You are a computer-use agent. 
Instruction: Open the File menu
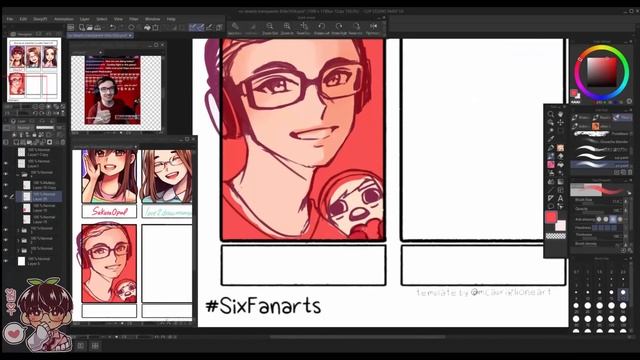(x=10, y=19)
